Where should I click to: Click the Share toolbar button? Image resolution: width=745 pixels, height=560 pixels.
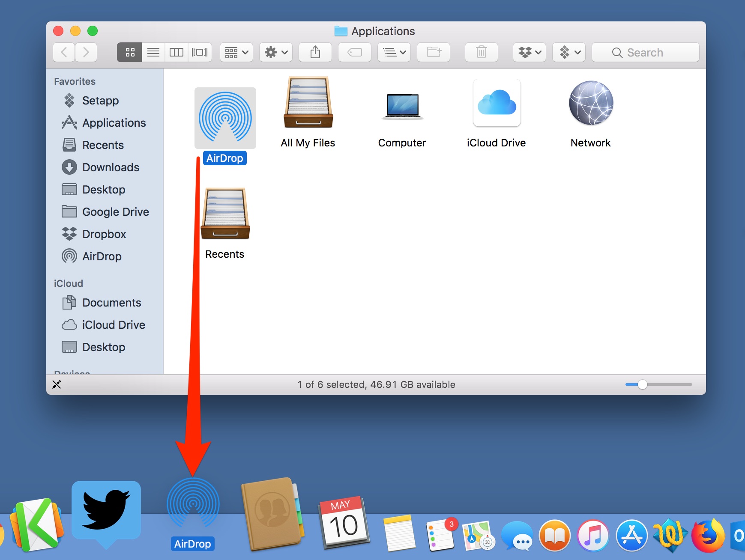tap(315, 52)
